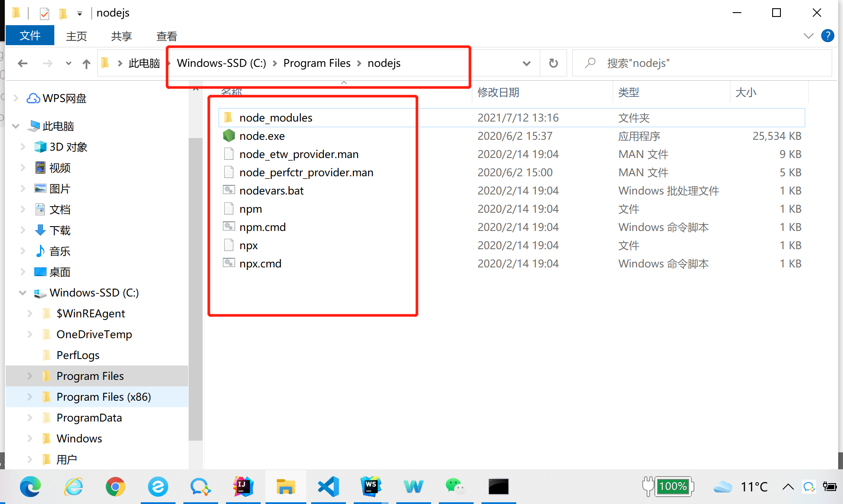Image resolution: width=843 pixels, height=504 pixels.
Task: Click the properties checkmark quick access icon
Action: tap(44, 13)
